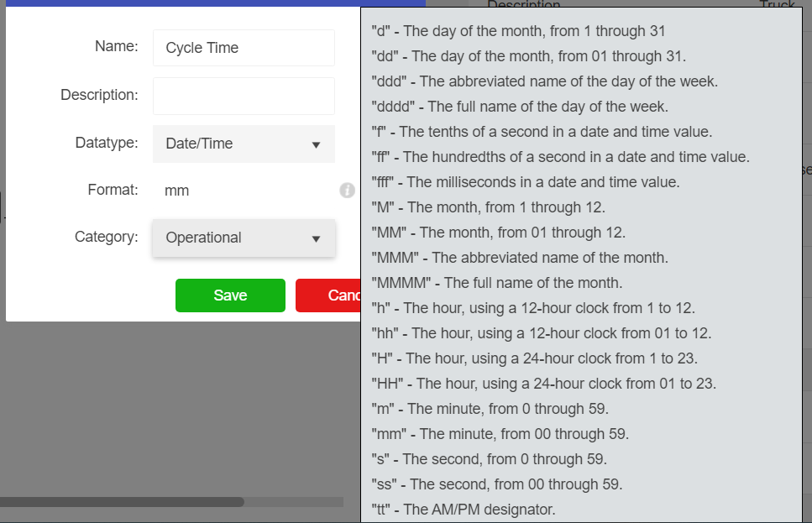
Task: Click the info icon beside the Format field
Action: 347,191
